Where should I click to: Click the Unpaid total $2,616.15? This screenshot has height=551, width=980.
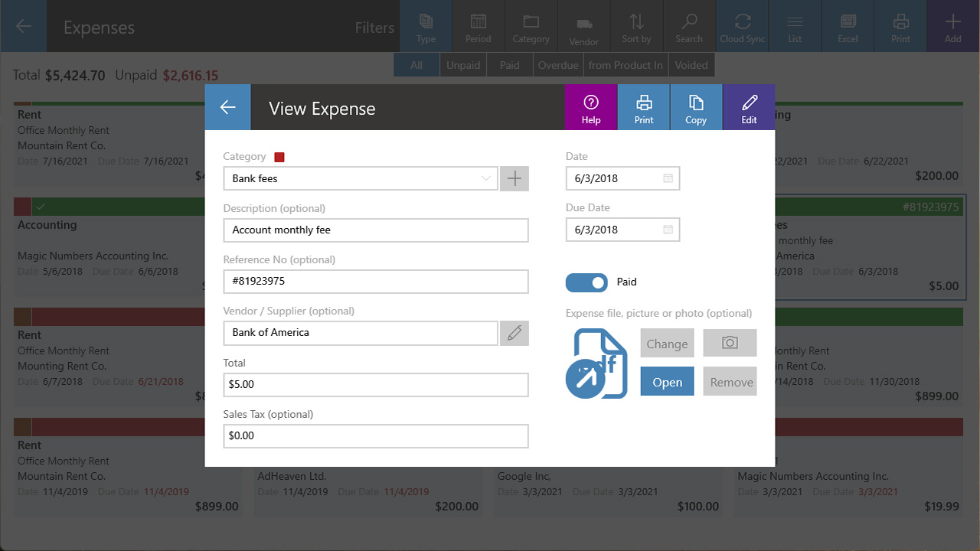pos(191,75)
